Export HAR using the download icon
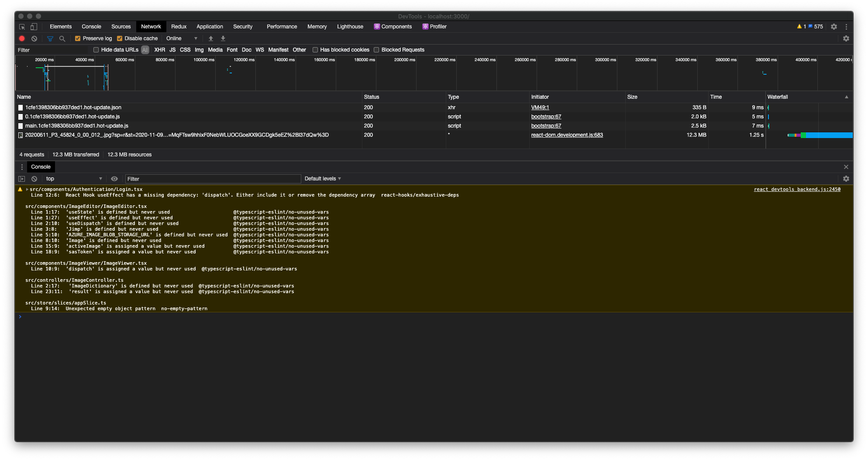The width and height of the screenshot is (868, 460). [x=223, y=38]
